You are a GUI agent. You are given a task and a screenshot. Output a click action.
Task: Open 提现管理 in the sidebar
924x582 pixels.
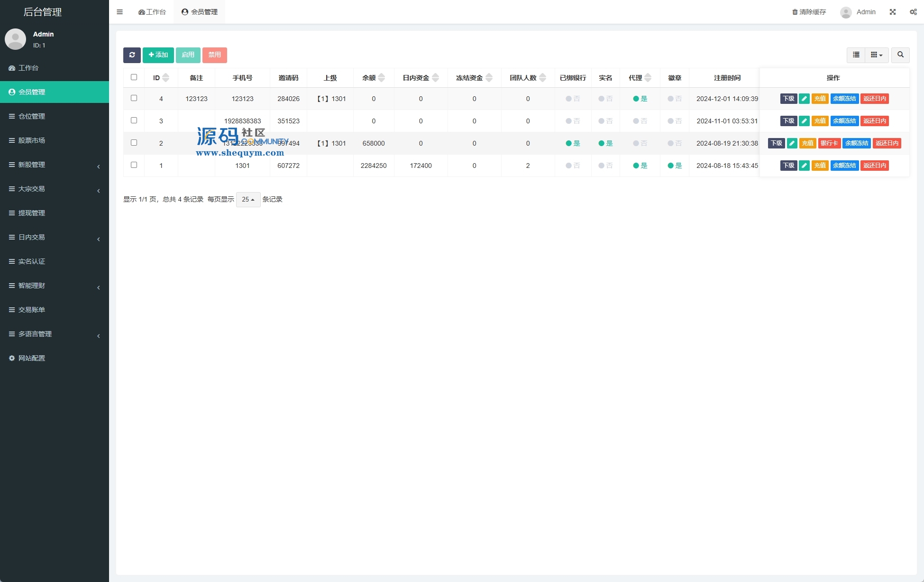pyautogui.click(x=32, y=213)
